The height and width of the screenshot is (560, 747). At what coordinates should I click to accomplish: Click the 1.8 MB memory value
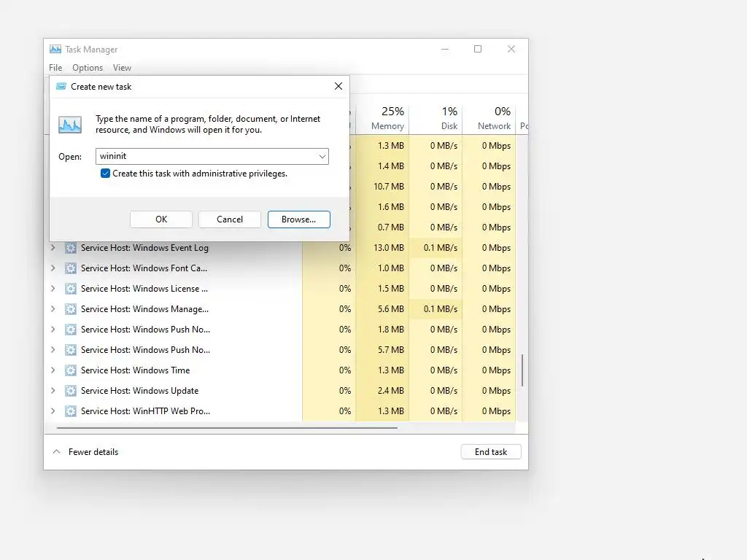(x=391, y=329)
